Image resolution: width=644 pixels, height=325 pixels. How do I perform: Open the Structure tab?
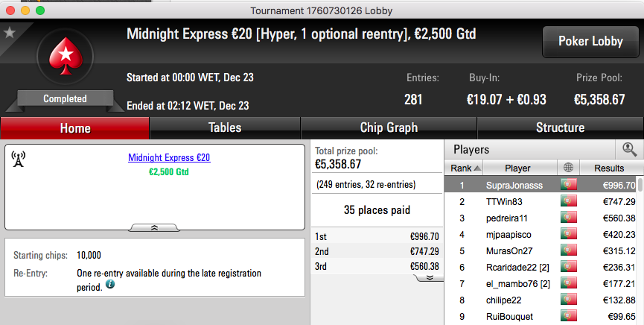[560, 128]
